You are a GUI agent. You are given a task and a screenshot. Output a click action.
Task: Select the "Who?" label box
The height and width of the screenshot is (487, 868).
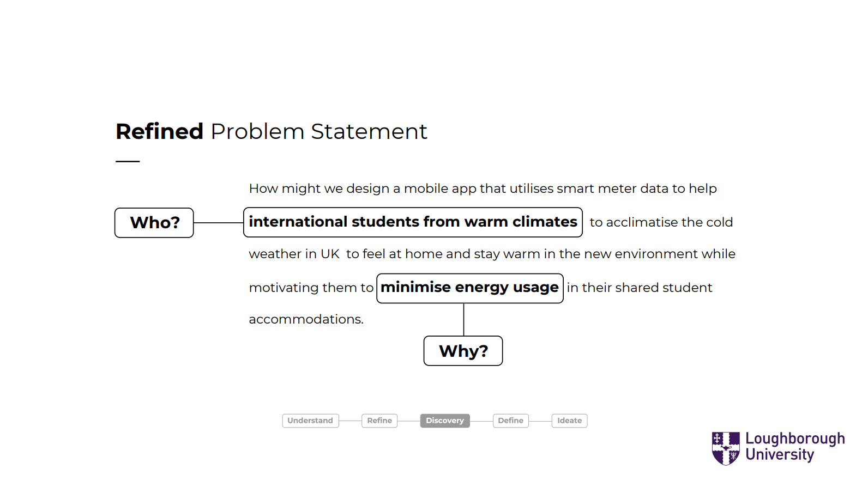[154, 223]
